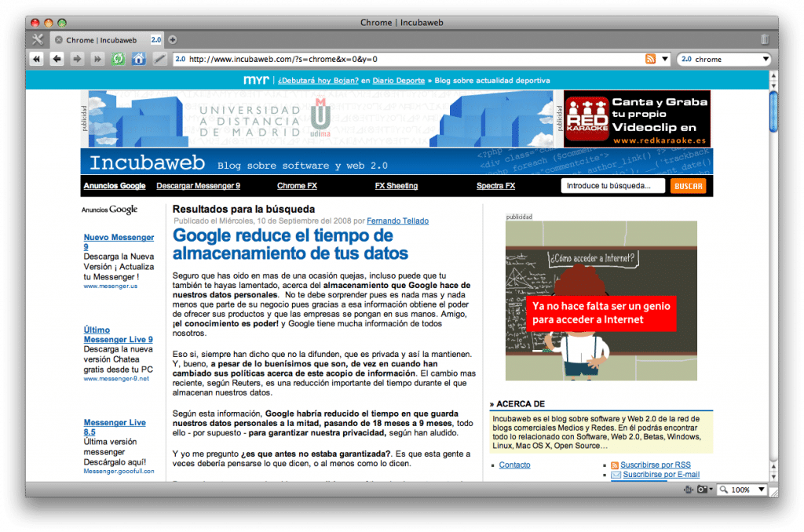The height and width of the screenshot is (532, 804).
Task: Open the ¿Debutará hoy Bojan? link
Action: tap(318, 81)
